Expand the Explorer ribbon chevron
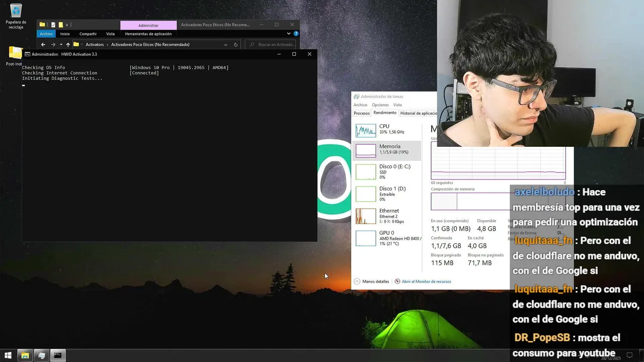The width and height of the screenshot is (644, 362). pos(289,34)
